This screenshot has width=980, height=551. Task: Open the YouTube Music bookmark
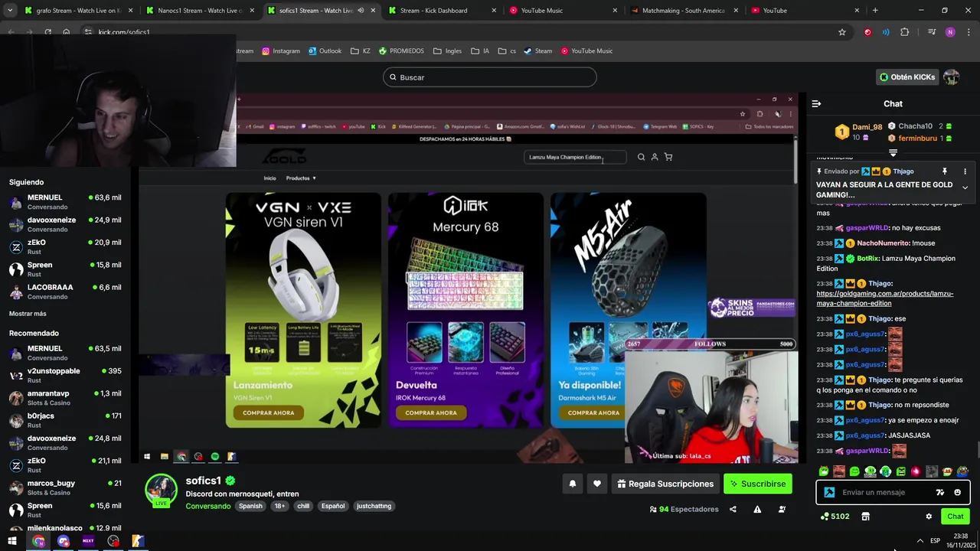click(587, 51)
